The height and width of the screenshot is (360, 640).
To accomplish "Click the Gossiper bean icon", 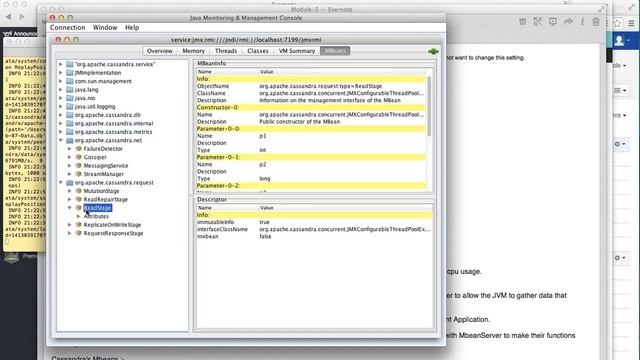I will click(x=78, y=157).
